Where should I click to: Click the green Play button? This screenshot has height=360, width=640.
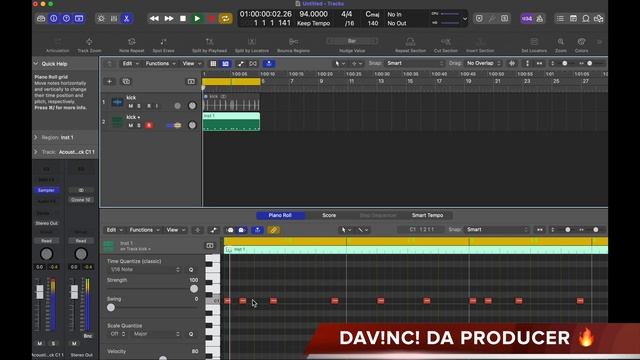coord(197,18)
